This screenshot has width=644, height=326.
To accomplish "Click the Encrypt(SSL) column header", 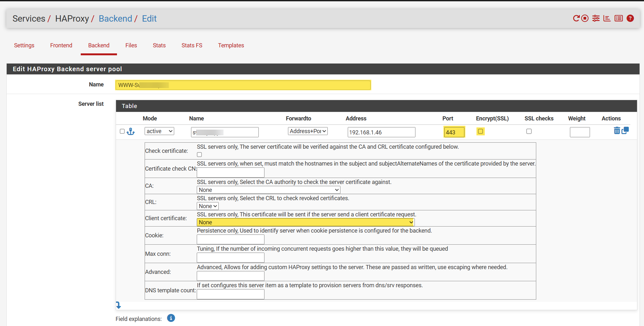I will (x=492, y=119).
